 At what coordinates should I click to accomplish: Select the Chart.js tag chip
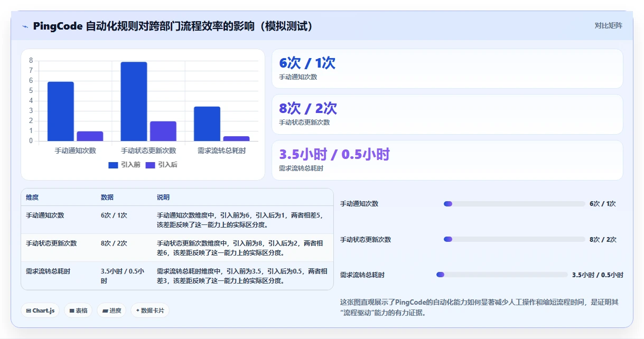point(40,310)
